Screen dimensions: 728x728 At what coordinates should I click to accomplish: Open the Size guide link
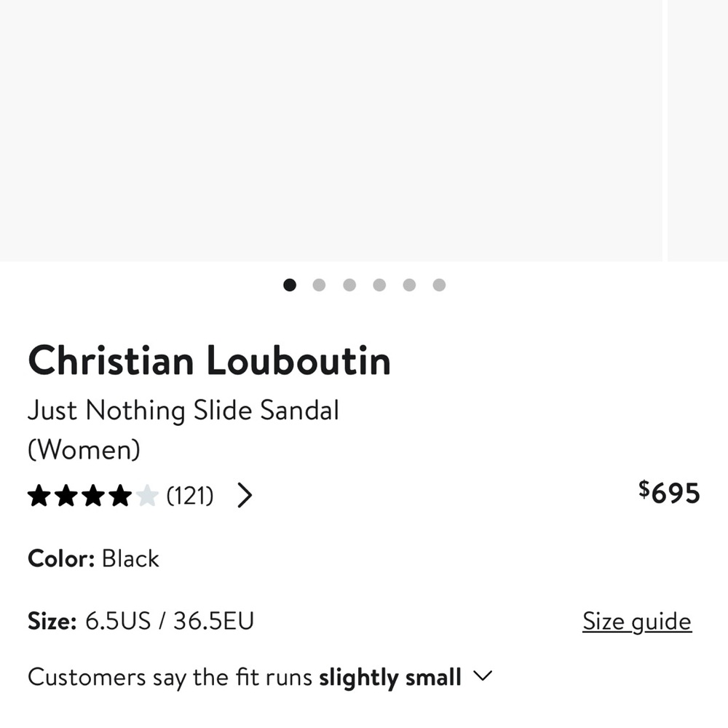pyautogui.click(x=637, y=621)
